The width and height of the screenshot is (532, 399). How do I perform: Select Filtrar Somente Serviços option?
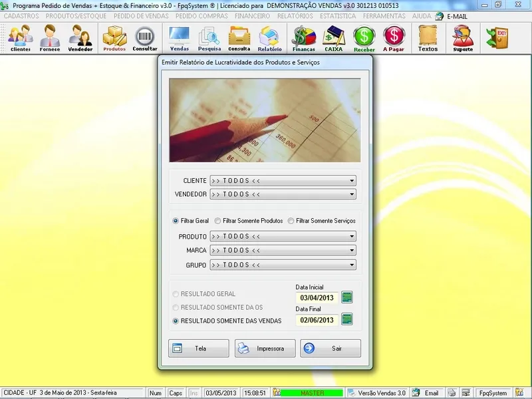(x=291, y=221)
